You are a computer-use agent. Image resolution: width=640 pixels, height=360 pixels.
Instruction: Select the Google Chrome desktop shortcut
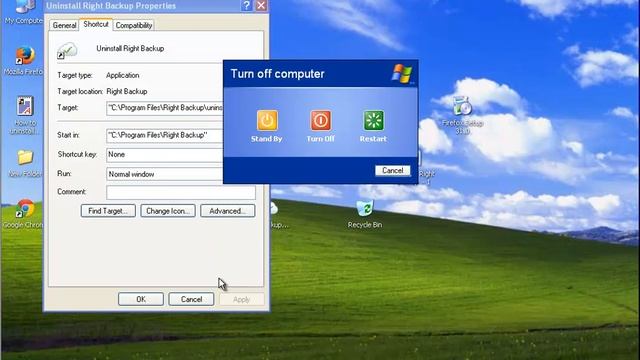24,209
